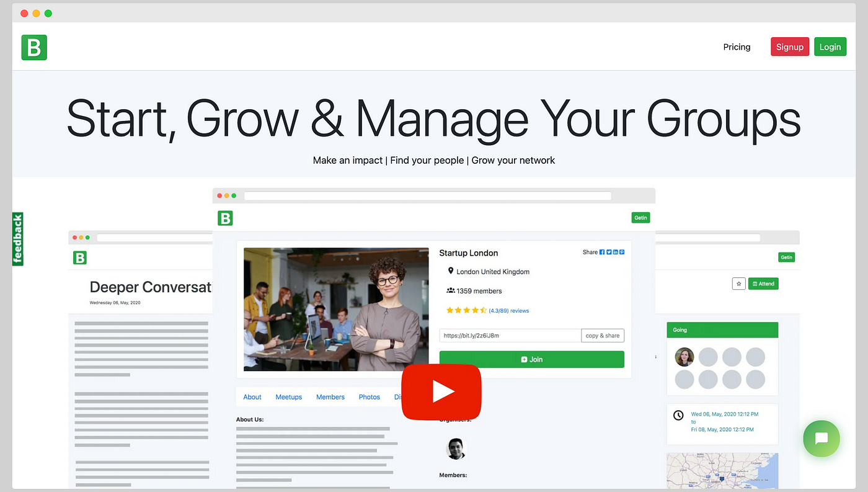Click the Getin button in the rear event window
Image resolution: width=868 pixels, height=492 pixels.
(786, 257)
